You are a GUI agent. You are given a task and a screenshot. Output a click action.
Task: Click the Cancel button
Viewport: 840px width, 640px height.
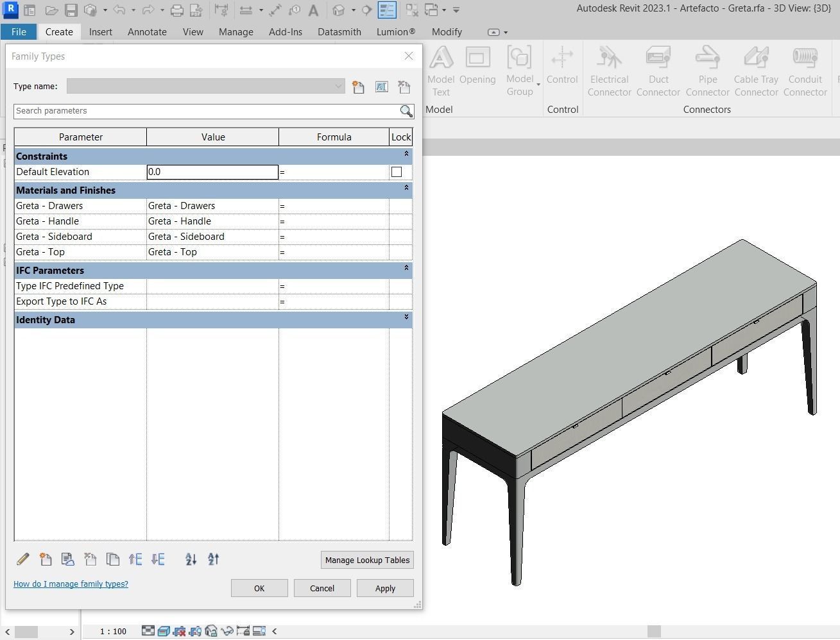click(x=322, y=588)
